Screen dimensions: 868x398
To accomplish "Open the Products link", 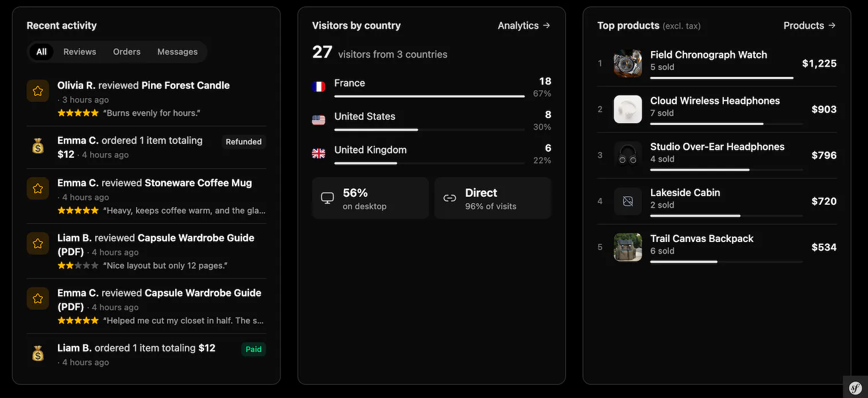I will point(809,25).
